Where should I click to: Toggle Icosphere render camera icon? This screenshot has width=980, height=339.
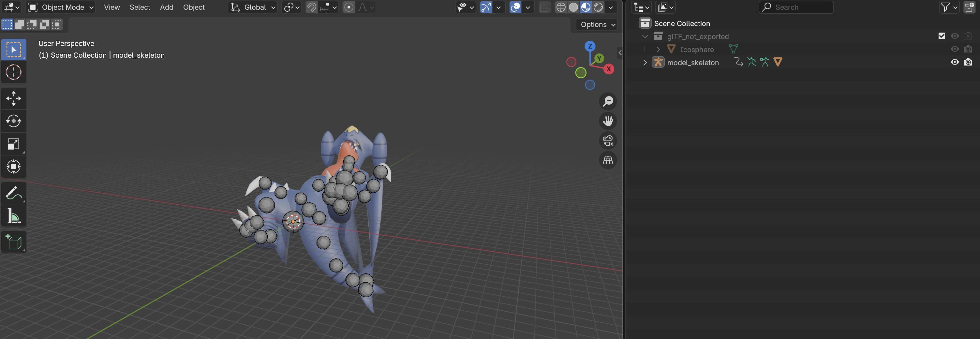968,49
